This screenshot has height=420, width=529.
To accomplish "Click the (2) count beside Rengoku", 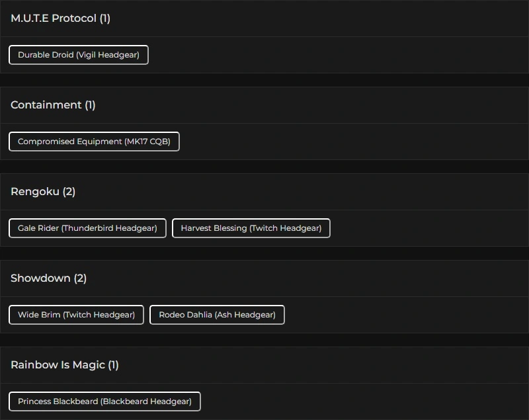I will (69, 192).
